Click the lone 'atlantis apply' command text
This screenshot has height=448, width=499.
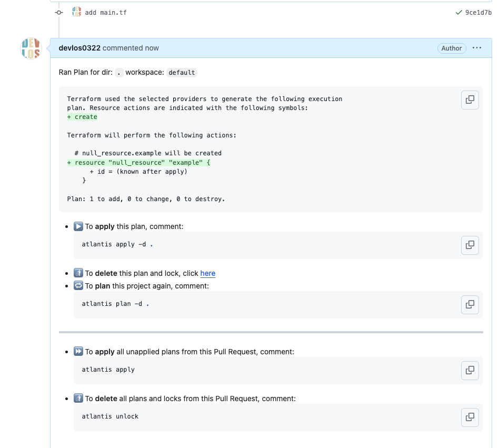click(108, 370)
